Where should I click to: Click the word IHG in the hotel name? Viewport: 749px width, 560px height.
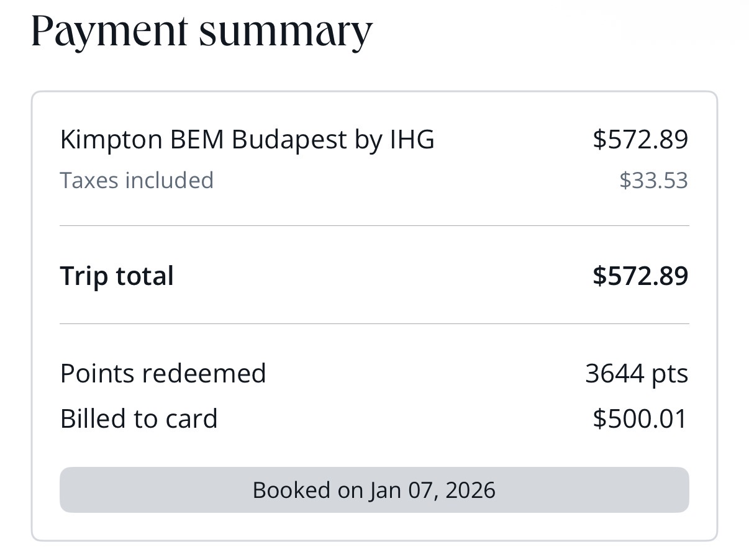(412, 139)
